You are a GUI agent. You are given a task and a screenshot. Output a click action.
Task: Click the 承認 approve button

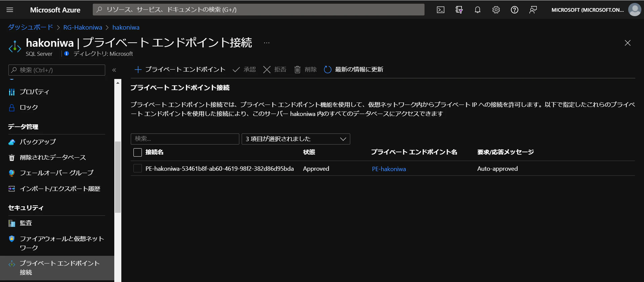(x=244, y=69)
